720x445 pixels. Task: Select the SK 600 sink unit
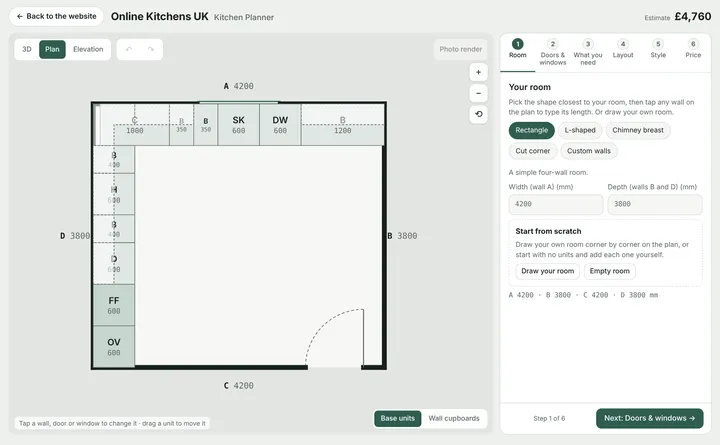pyautogui.click(x=238, y=125)
